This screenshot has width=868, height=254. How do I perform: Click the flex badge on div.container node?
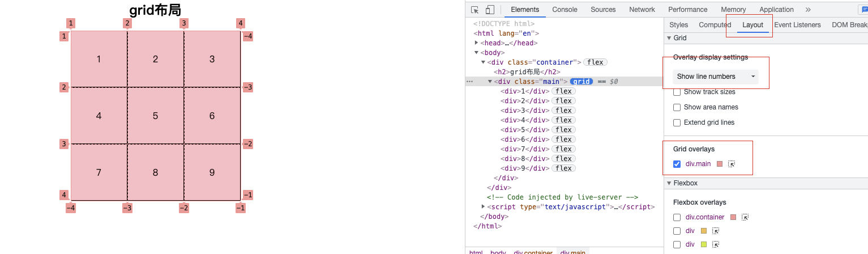pyautogui.click(x=596, y=62)
